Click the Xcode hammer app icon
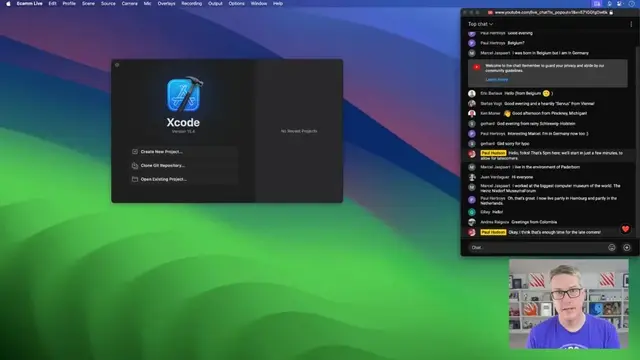The width and height of the screenshot is (640, 360). coord(184,94)
